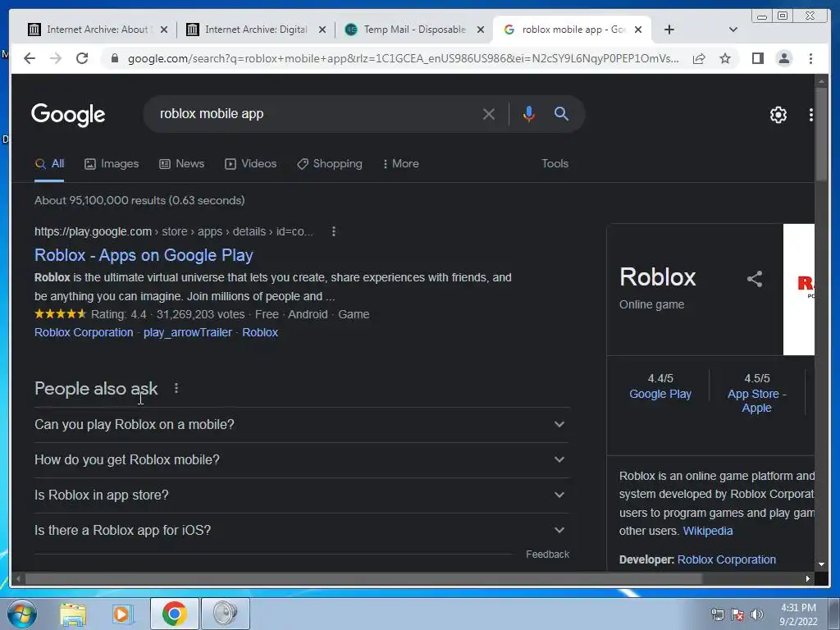
Task: Open Windows Media Player from taskbar
Action: (123, 614)
